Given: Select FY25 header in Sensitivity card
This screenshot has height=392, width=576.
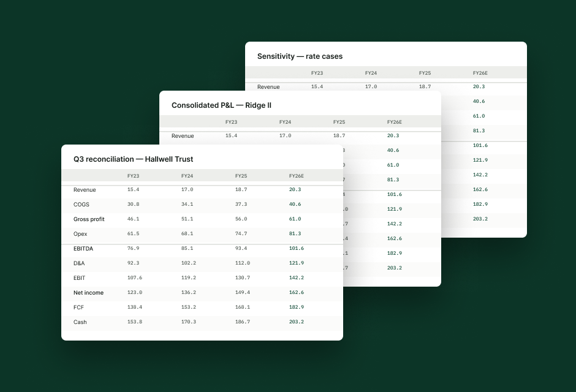Looking at the screenshot, I should [425, 73].
